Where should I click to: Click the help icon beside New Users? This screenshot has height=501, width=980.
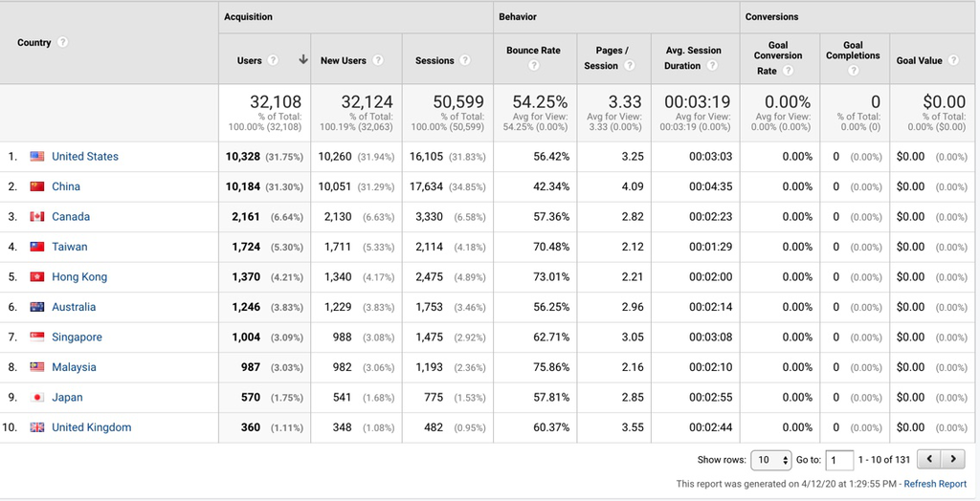click(378, 60)
